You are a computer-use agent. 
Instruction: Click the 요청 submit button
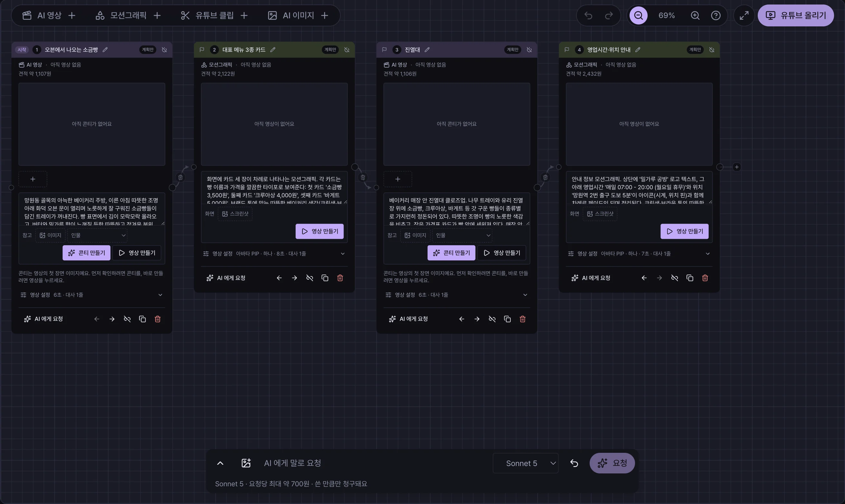tap(612, 463)
